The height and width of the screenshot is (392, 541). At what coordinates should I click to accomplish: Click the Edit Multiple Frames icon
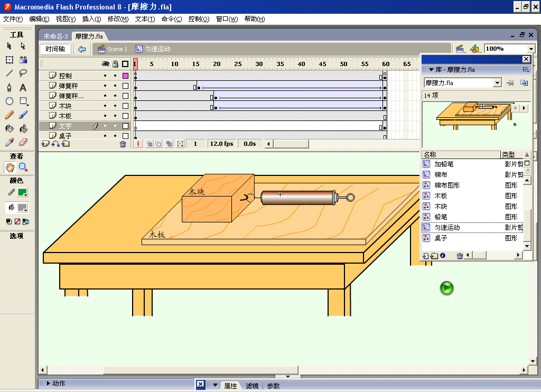[169, 144]
